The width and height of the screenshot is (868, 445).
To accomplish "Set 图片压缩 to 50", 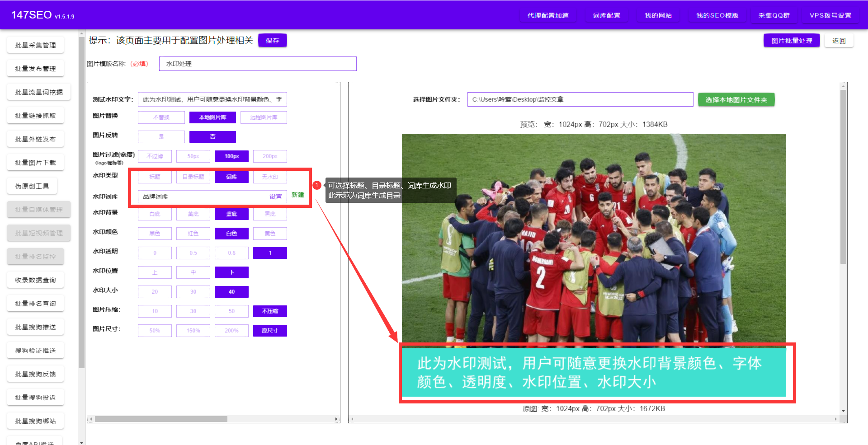I will pyautogui.click(x=231, y=311).
